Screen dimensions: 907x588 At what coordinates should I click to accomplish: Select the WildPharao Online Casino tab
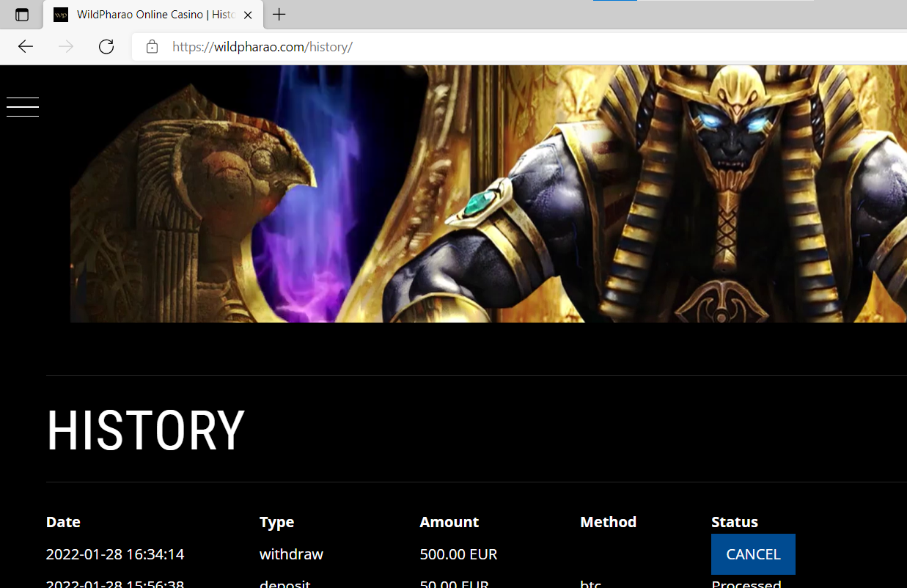(x=147, y=15)
